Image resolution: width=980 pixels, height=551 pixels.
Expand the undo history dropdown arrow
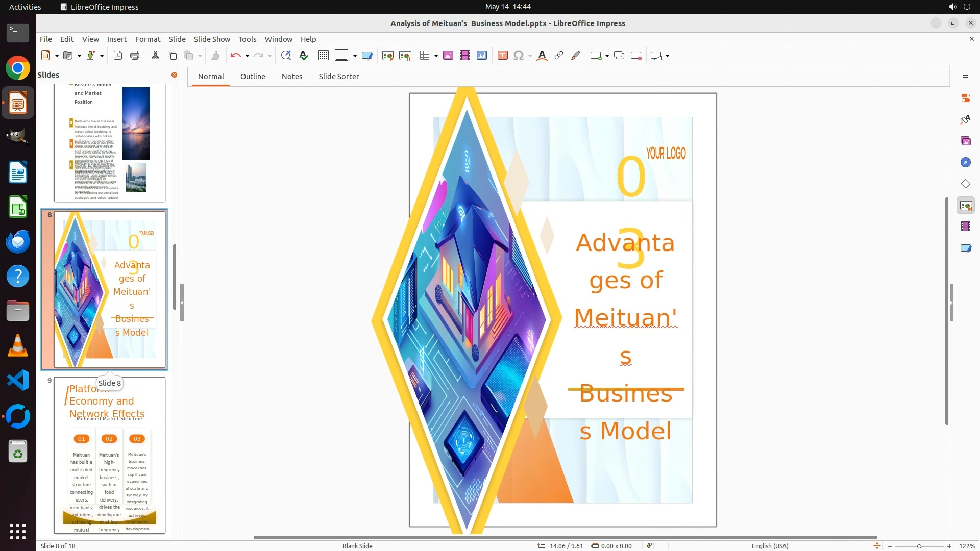[x=247, y=56]
